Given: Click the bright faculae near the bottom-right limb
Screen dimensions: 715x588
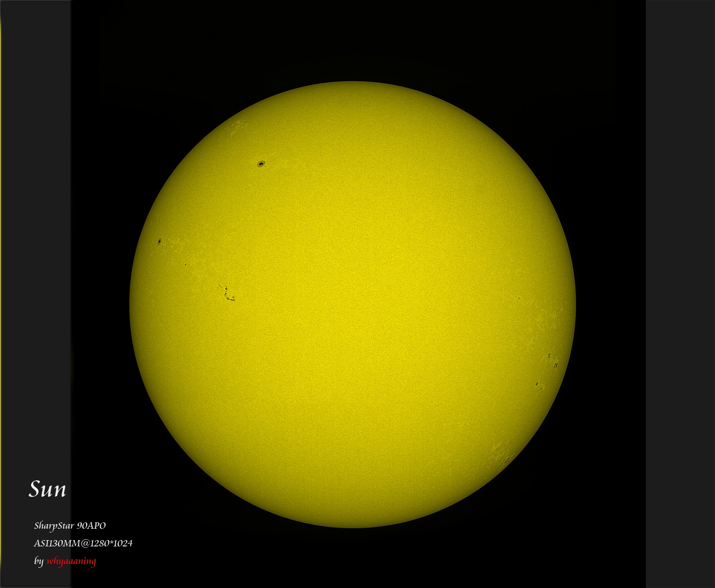Looking at the screenshot, I should [x=503, y=454].
